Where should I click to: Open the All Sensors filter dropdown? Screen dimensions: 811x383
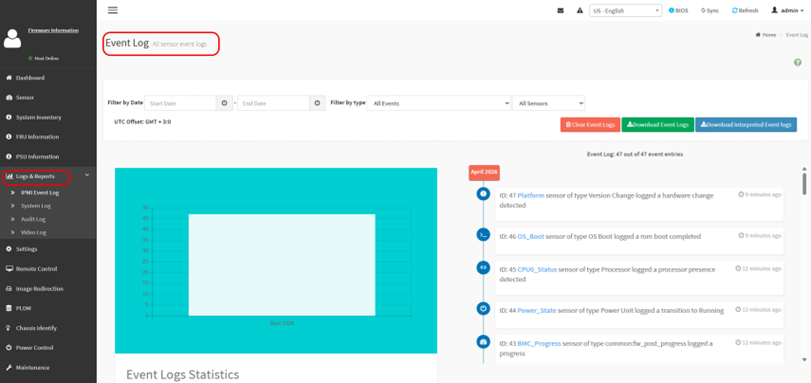(x=549, y=103)
